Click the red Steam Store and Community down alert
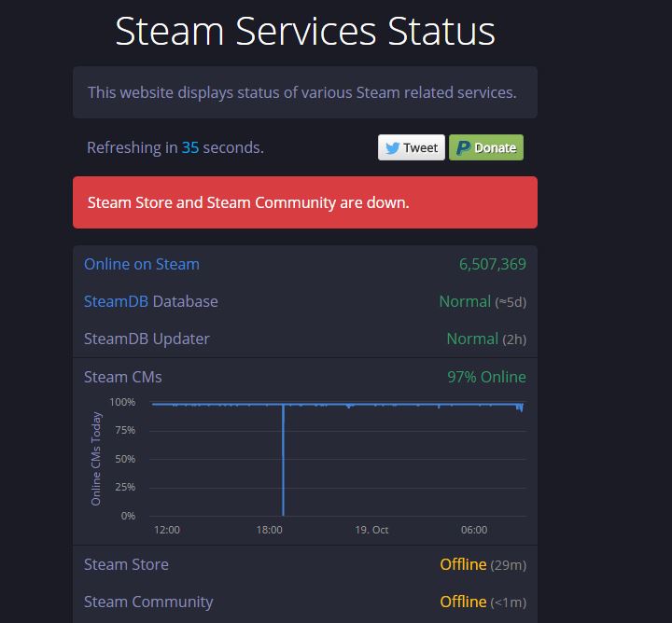 (x=305, y=202)
